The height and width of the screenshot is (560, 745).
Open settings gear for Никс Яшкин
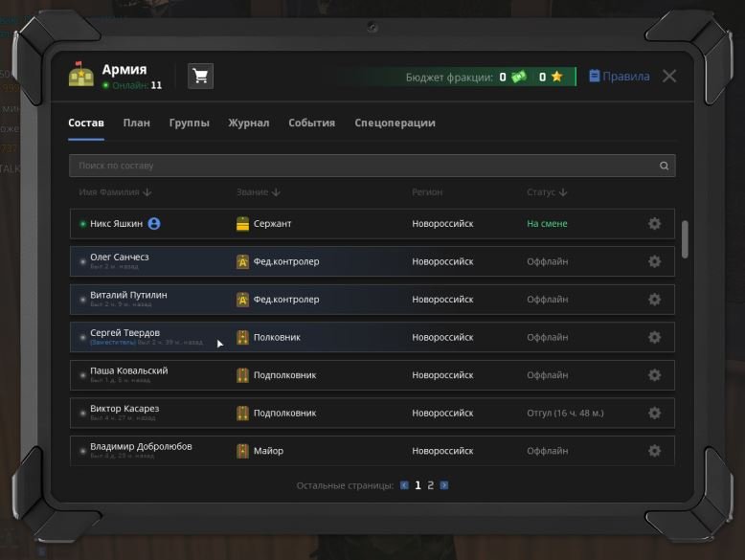654,224
